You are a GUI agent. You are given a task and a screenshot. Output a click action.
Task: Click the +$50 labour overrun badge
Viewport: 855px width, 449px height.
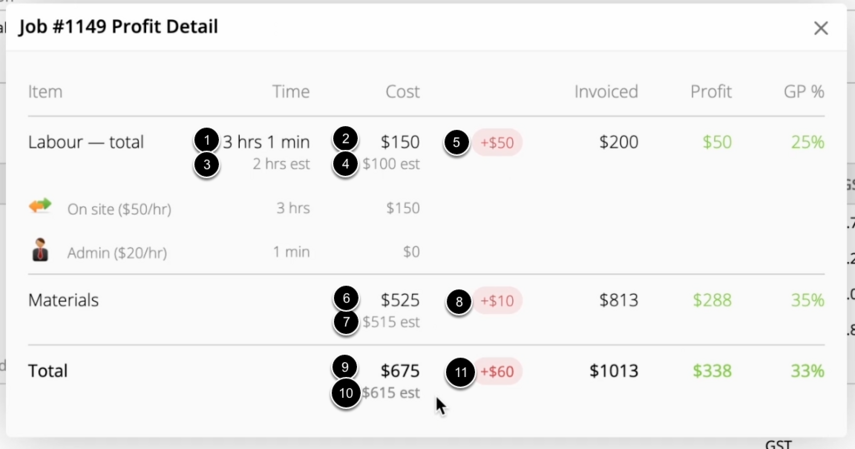[x=497, y=143]
